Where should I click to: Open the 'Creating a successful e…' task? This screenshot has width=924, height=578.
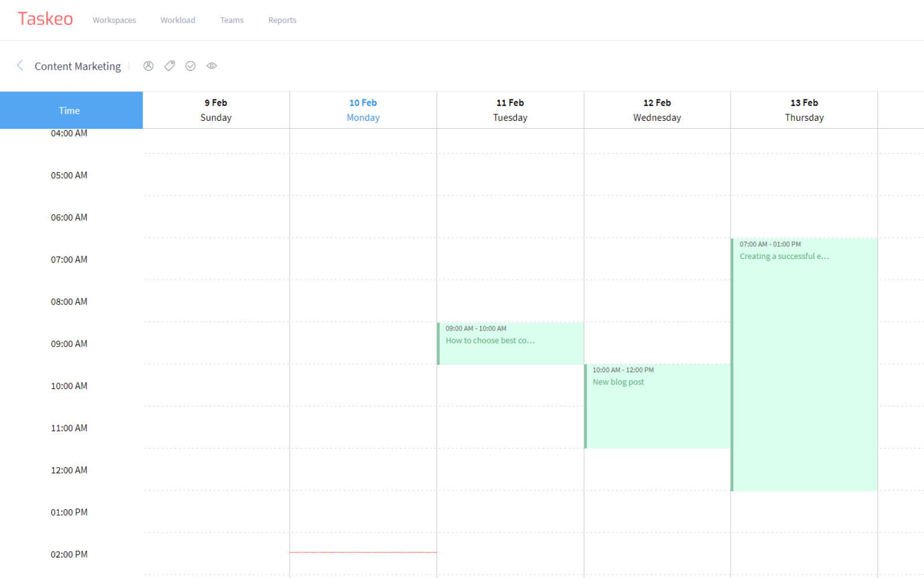click(804, 364)
